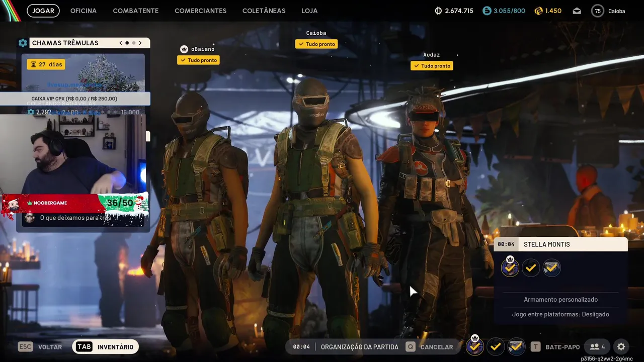Open INVENTÁRIO with the TAB button
Viewport: 644px width, 362px height.
click(x=105, y=347)
